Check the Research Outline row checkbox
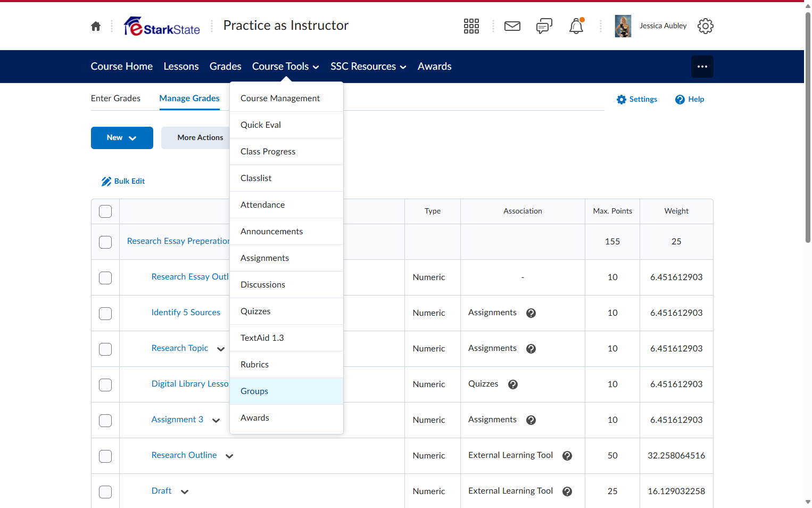The image size is (812, 508). [x=105, y=456]
